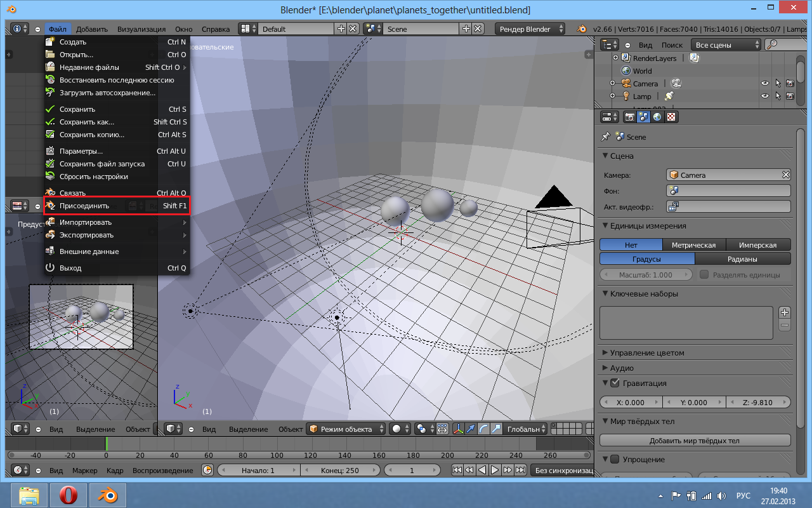Toggle the Gravity checkbox
Screen dimensions: 812x508
pyautogui.click(x=614, y=383)
